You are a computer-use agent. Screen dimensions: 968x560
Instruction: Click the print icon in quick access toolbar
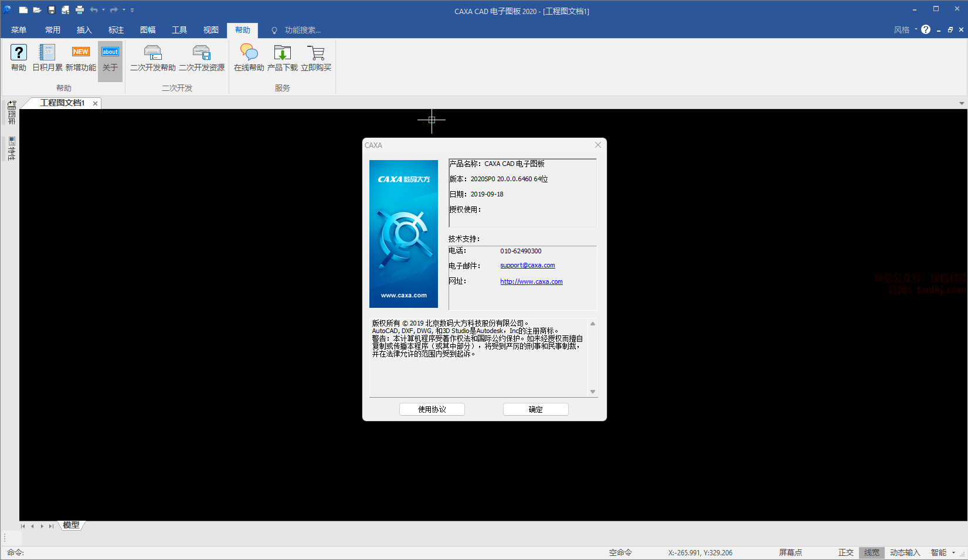point(80,10)
